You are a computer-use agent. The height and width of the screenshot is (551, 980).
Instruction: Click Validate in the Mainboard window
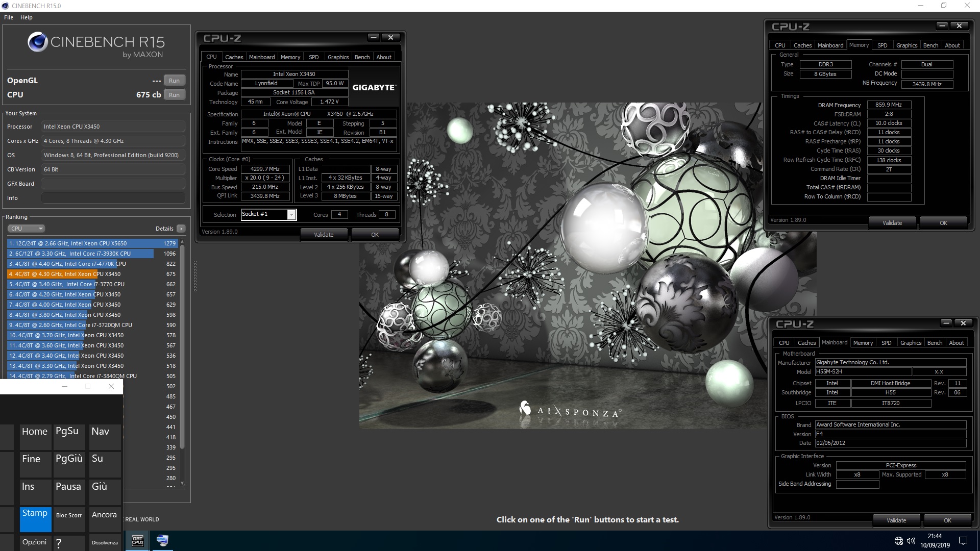click(896, 520)
